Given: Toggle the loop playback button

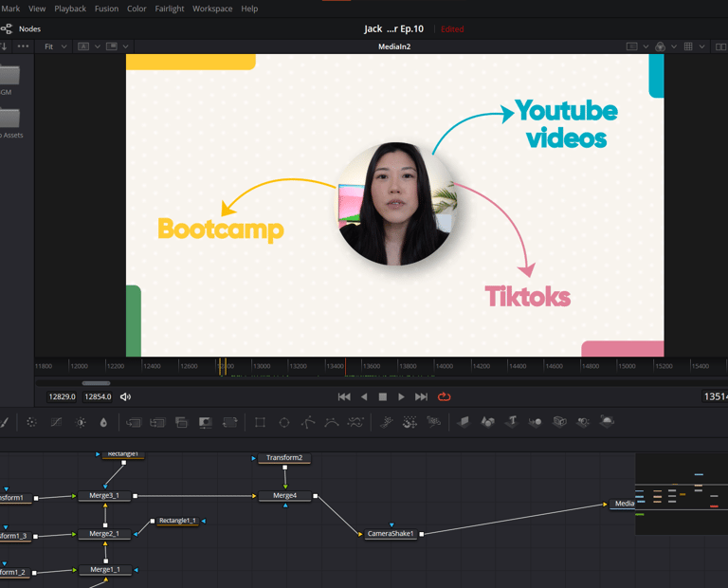Looking at the screenshot, I should click(x=444, y=396).
